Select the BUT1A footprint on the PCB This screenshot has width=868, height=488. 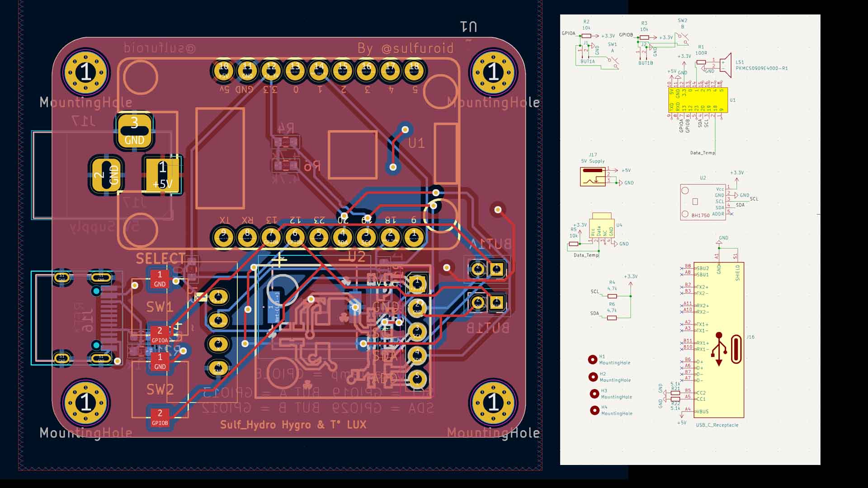(x=487, y=268)
